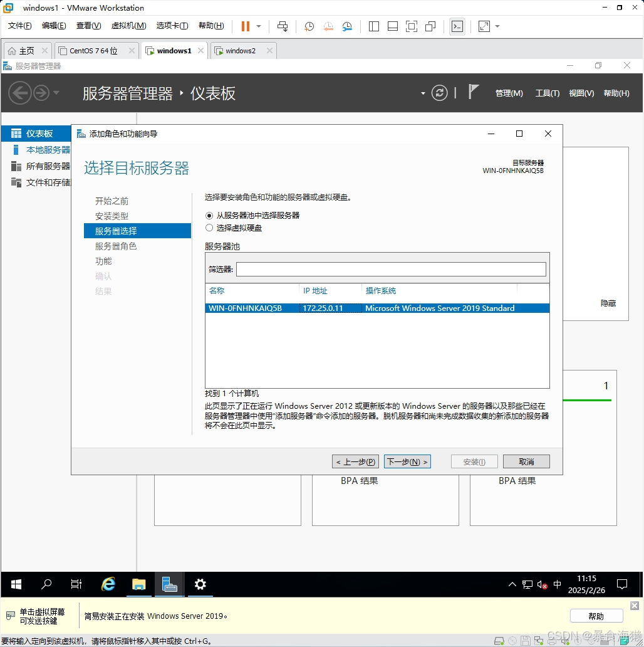Image resolution: width=644 pixels, height=647 pixels.
Task: Click the 筛选器 filter input field
Action: click(x=391, y=270)
